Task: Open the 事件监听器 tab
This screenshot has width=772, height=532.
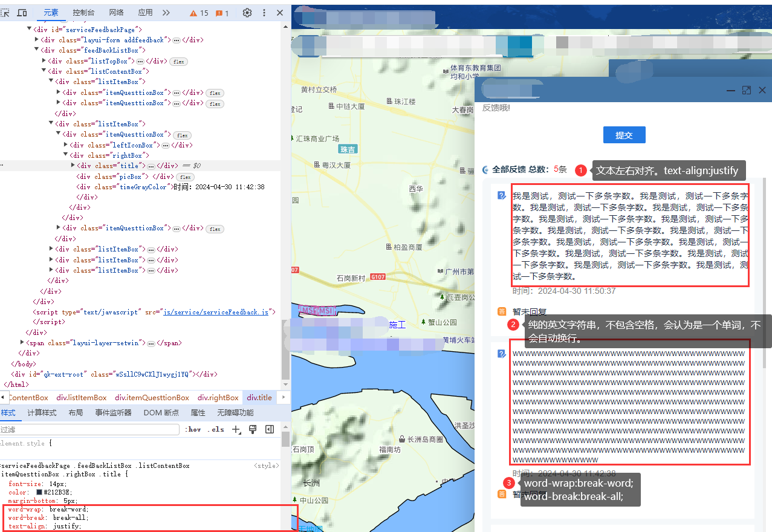Action: [x=113, y=412]
